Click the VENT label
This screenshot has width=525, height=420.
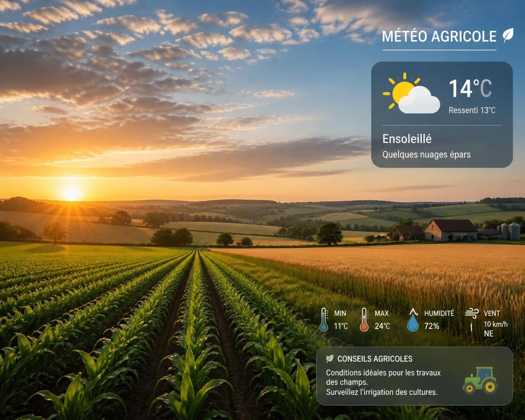tap(492, 313)
